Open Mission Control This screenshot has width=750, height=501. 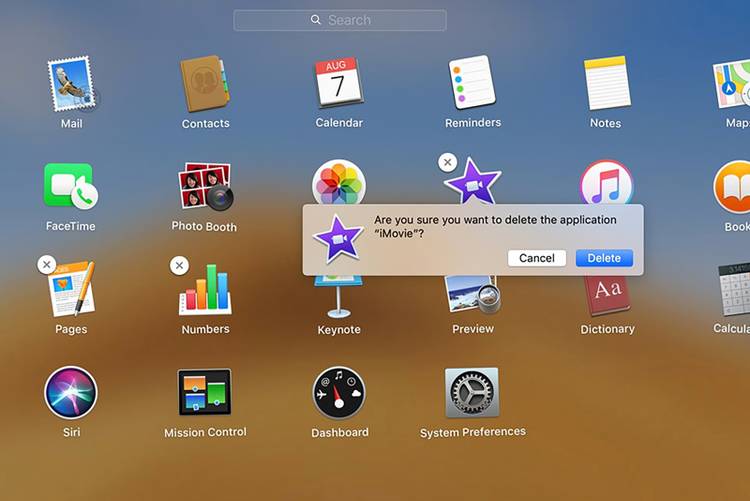click(x=205, y=392)
